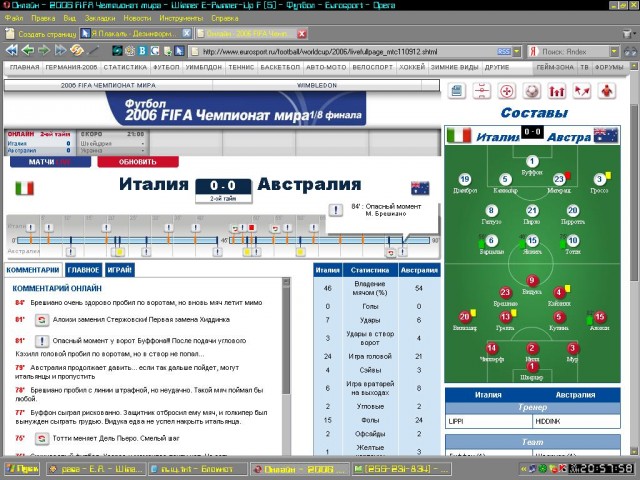Open the address bar history dropdown
Viewport: 640px width, 480px height.
[x=516, y=52]
